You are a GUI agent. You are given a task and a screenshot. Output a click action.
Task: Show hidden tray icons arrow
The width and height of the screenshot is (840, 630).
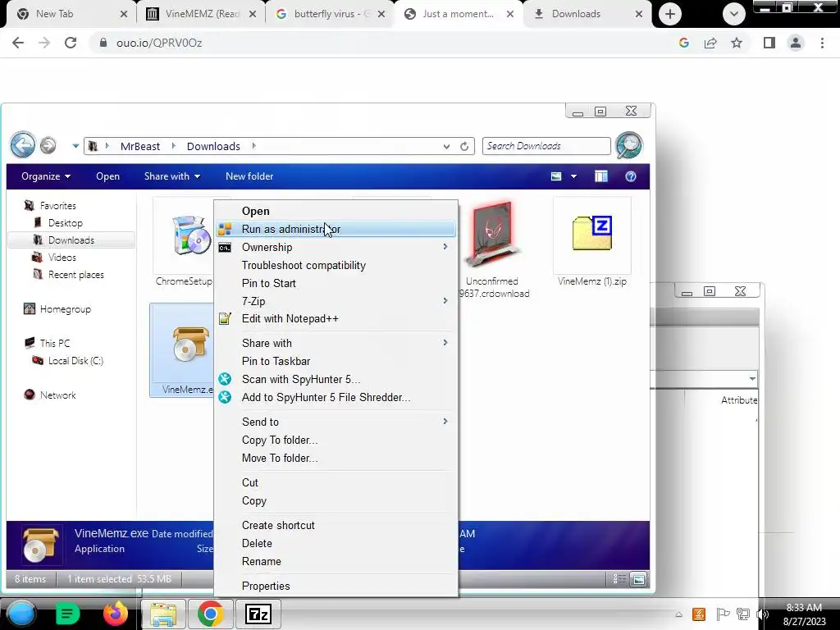678,614
